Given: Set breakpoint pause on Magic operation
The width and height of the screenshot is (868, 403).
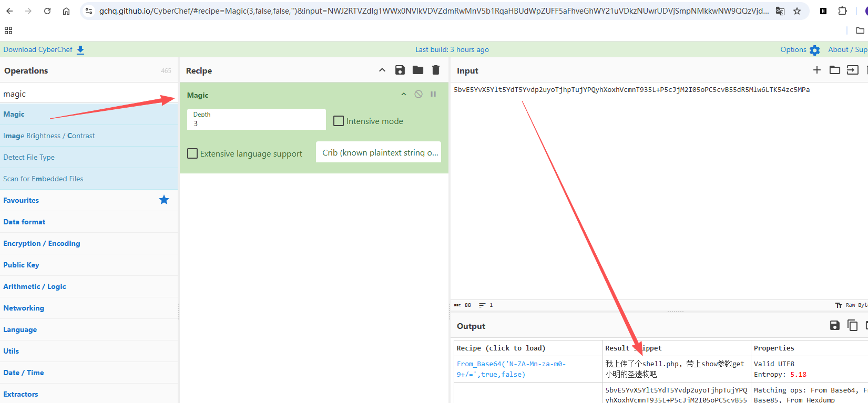Looking at the screenshot, I should coord(433,94).
